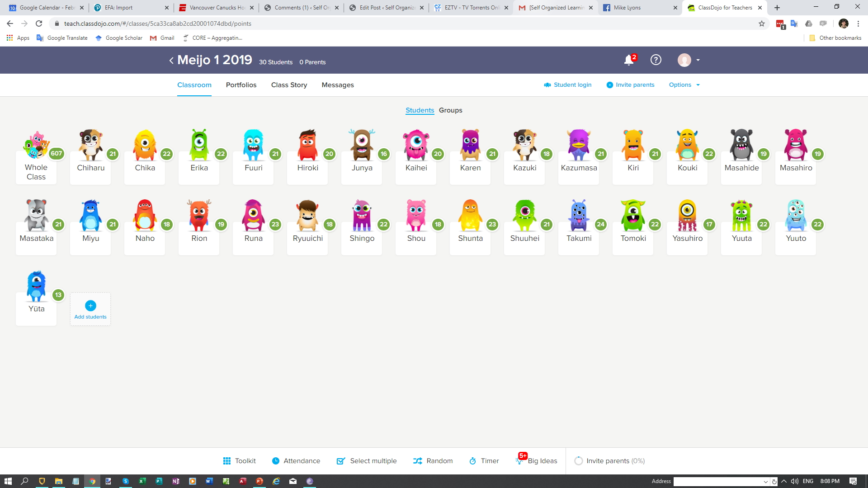Viewport: 868px width, 488px height.
Task: Select Kiri's orange monster avatar
Action: coord(633,145)
